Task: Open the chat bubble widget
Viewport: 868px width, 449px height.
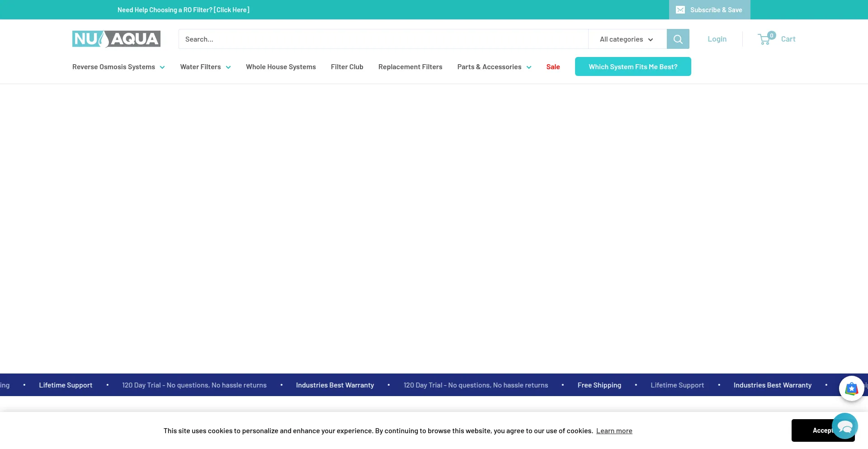Action: 844,426
